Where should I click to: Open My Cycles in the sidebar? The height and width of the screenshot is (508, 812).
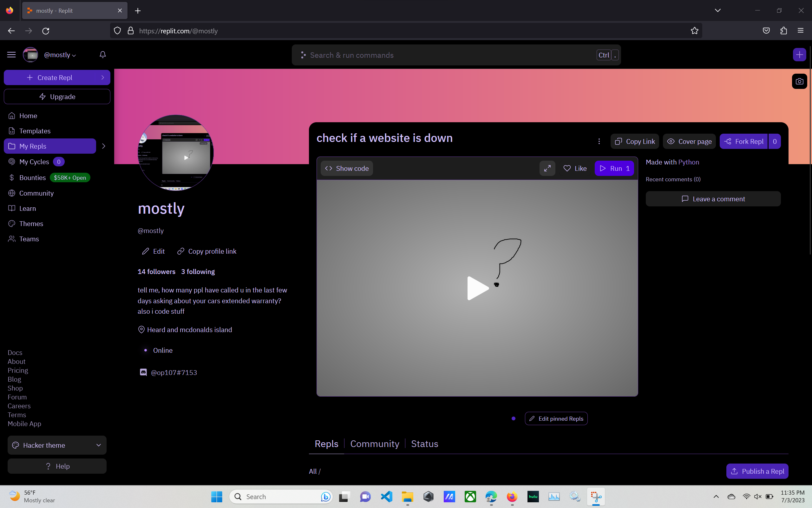(x=50, y=162)
